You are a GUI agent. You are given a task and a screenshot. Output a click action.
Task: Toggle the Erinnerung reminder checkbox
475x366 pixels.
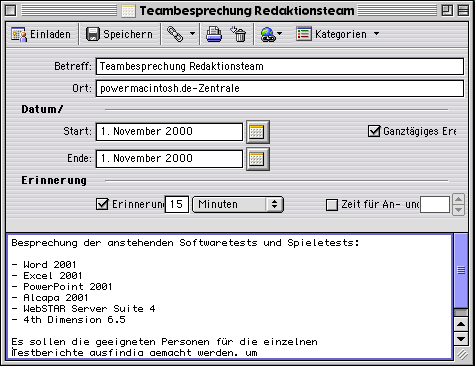pyautogui.click(x=102, y=204)
